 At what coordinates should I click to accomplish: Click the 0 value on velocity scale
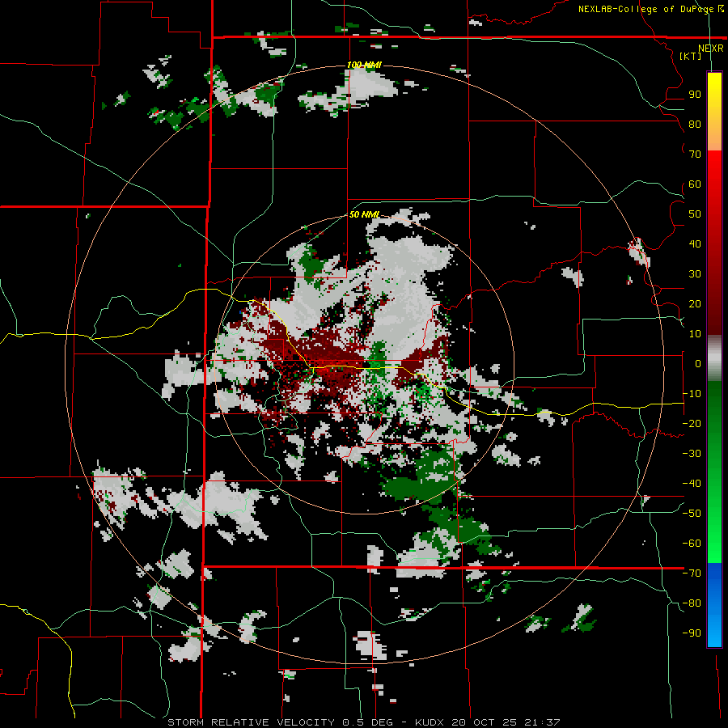click(698, 364)
